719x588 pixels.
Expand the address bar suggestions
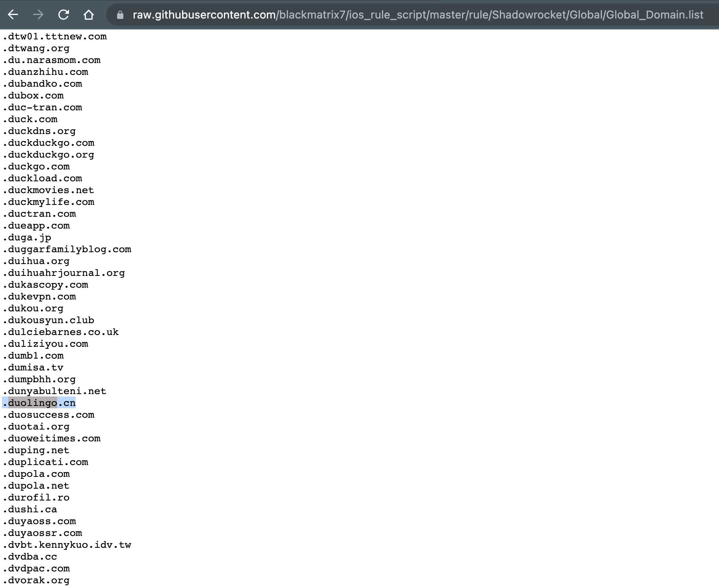click(355, 15)
